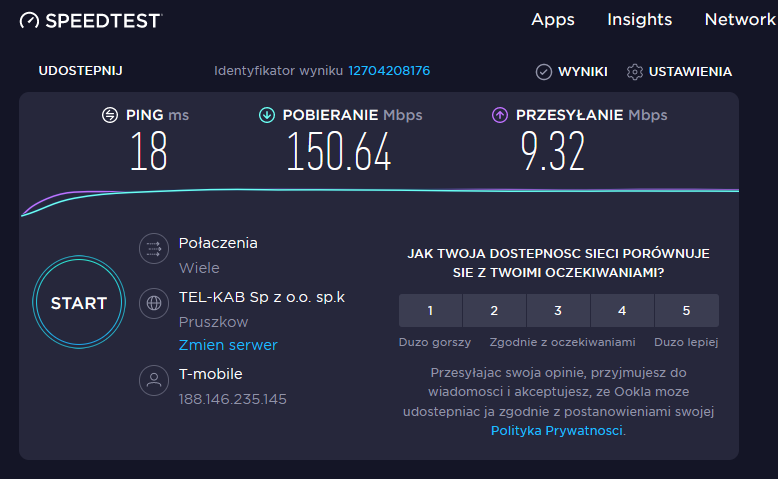Open the Insights menu item

pos(640,19)
